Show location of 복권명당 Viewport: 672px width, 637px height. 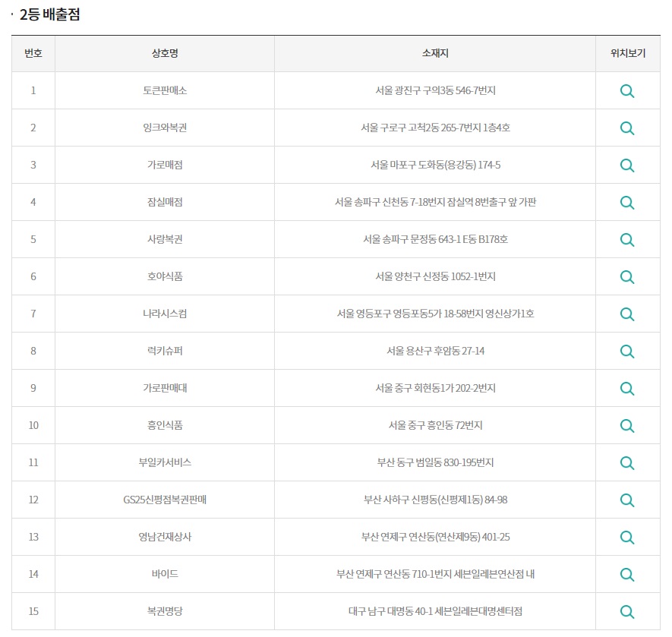pyautogui.click(x=627, y=612)
